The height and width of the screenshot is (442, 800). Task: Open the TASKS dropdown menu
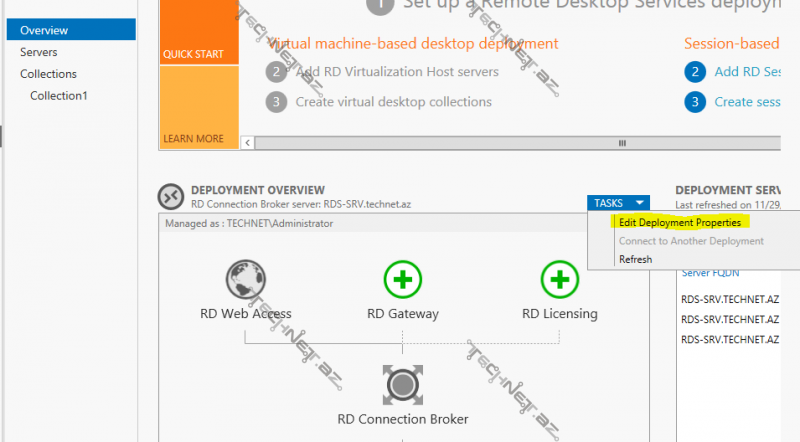618,203
